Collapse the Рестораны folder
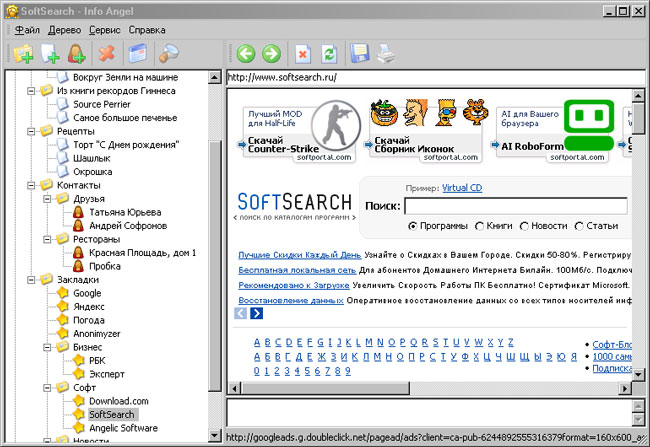This screenshot has width=650, height=447. tap(47, 239)
